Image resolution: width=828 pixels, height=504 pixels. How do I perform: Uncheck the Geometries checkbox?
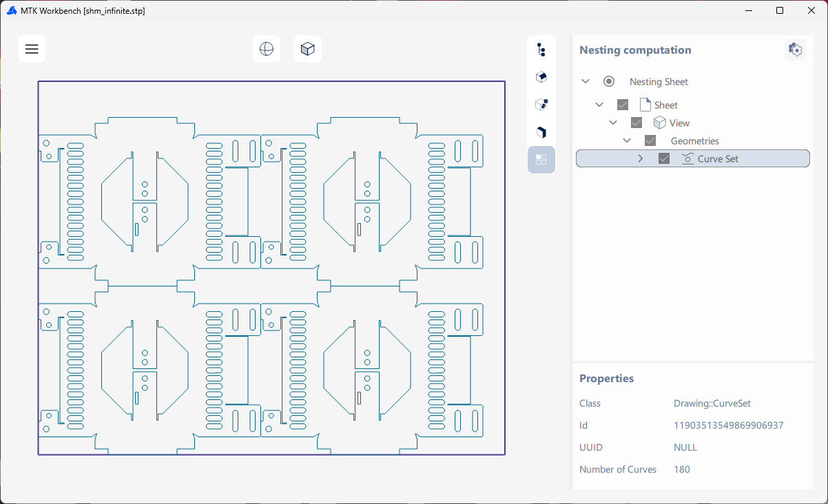(x=650, y=140)
